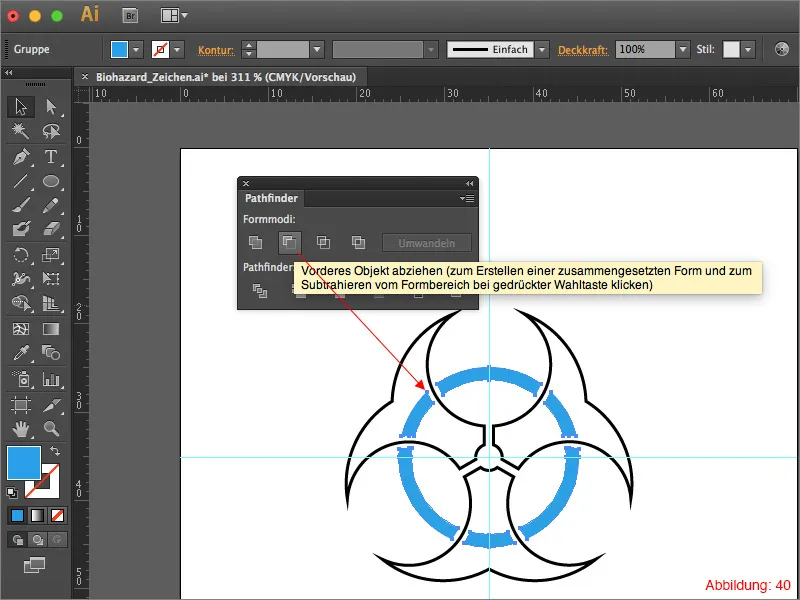This screenshot has width=800, height=600.
Task: Open the variable width profile dropdown
Action: [x=431, y=50]
